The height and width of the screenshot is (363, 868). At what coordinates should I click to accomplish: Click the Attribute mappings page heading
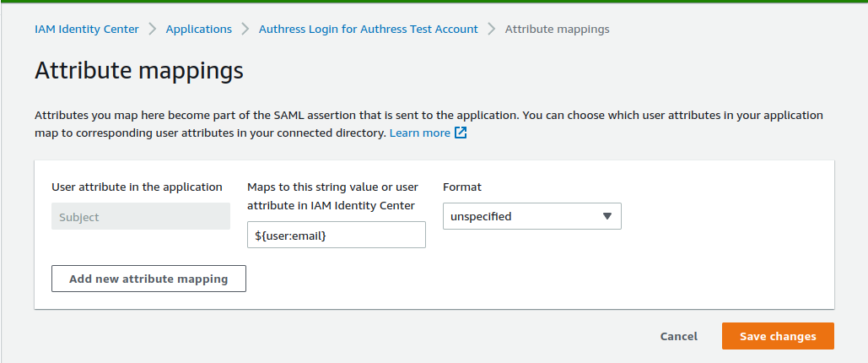tap(139, 71)
